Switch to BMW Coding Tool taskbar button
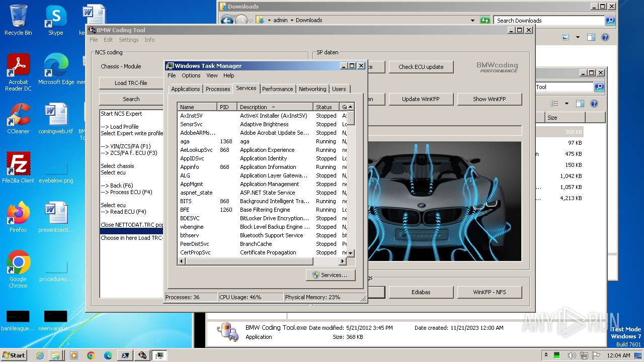Image resolution: width=644 pixels, height=362 pixels. [x=142, y=355]
